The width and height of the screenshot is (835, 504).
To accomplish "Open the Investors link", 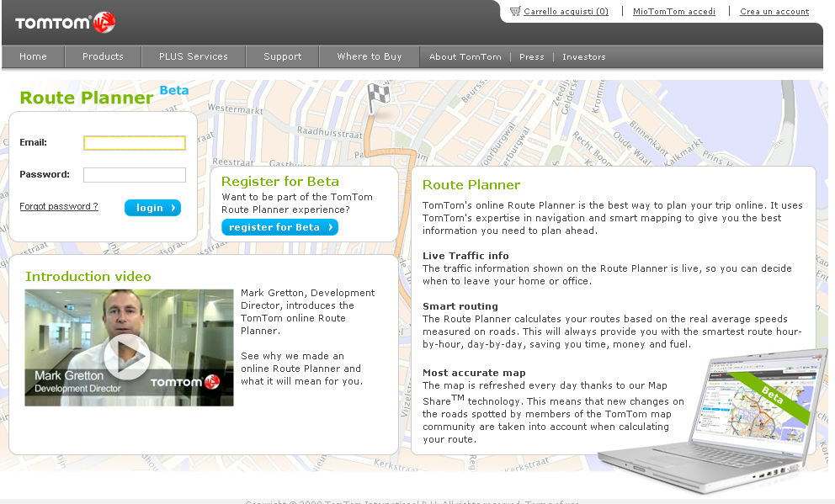I will click(x=583, y=57).
